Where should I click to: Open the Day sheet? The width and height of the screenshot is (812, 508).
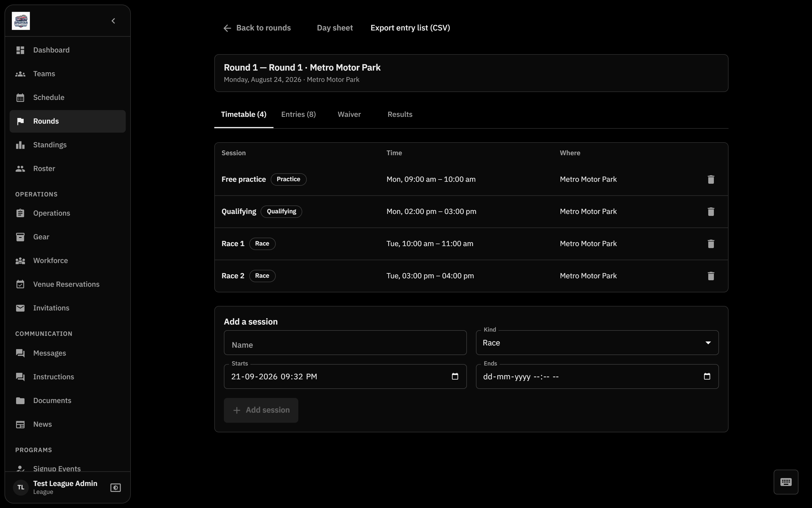(x=335, y=28)
